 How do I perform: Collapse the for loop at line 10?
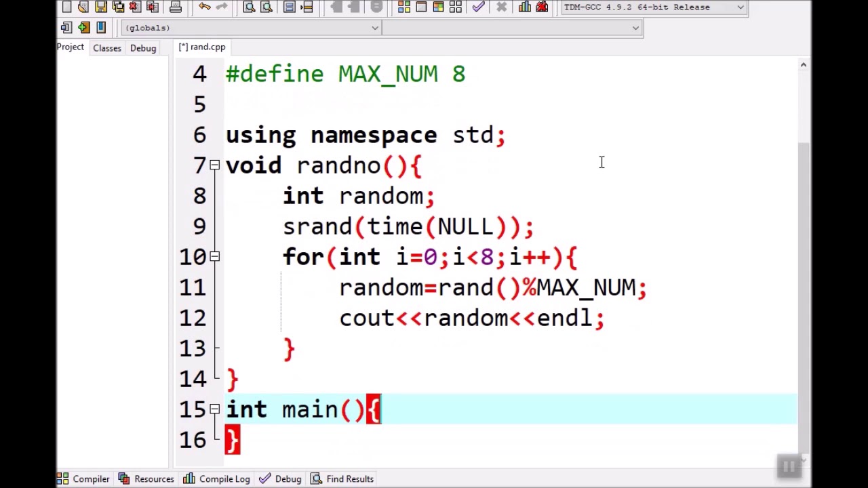(x=214, y=257)
